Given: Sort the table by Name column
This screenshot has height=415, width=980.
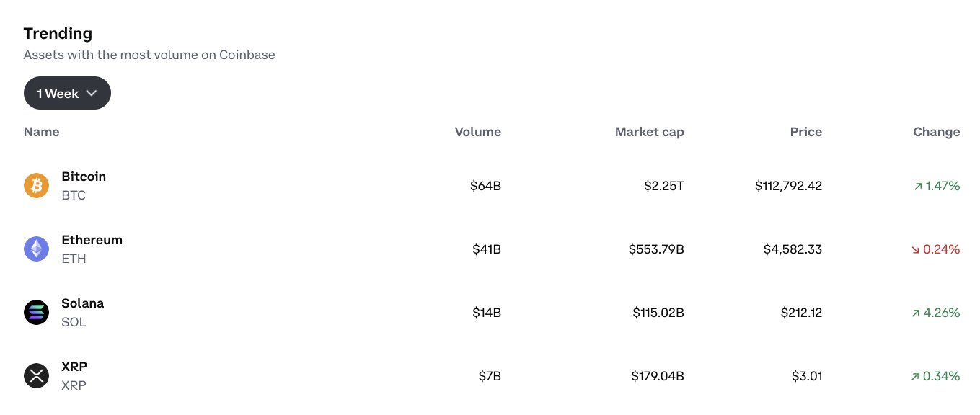Looking at the screenshot, I should 41,132.
